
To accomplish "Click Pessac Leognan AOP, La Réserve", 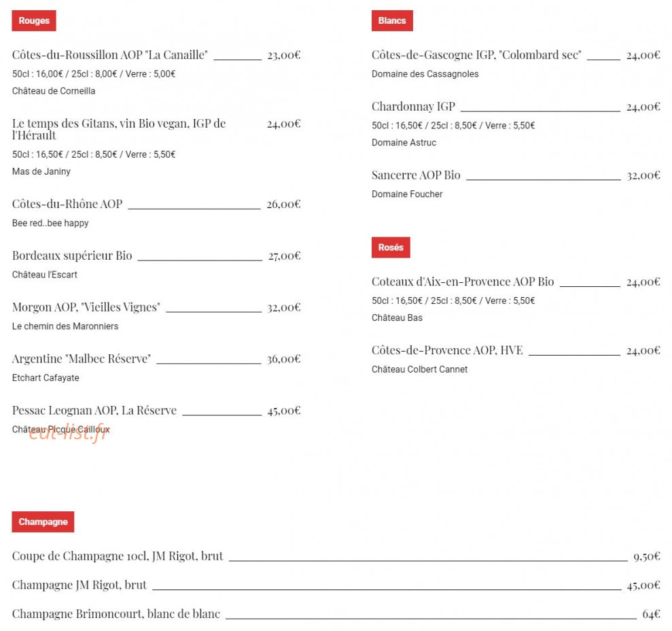I will pyautogui.click(x=94, y=411).
